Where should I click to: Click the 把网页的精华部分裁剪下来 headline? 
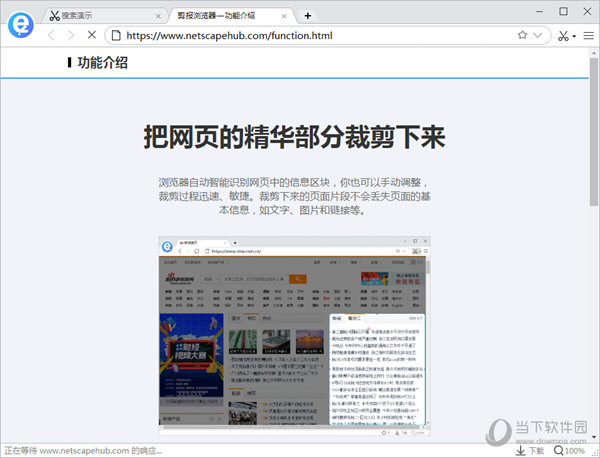click(x=295, y=137)
